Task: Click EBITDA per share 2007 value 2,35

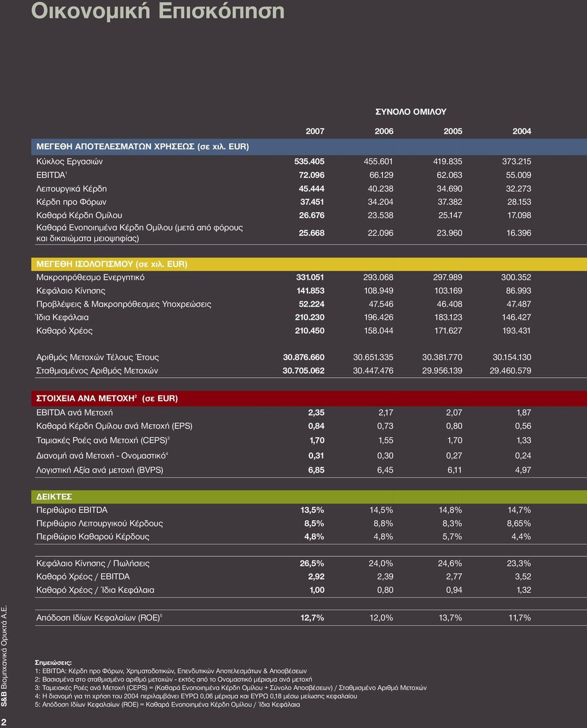Action: click(x=316, y=412)
